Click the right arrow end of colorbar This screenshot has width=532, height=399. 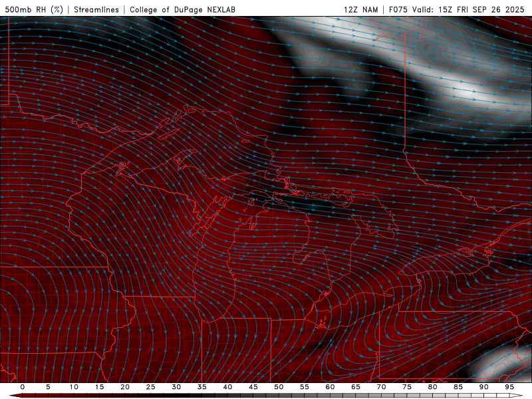pyautogui.click(x=517, y=396)
